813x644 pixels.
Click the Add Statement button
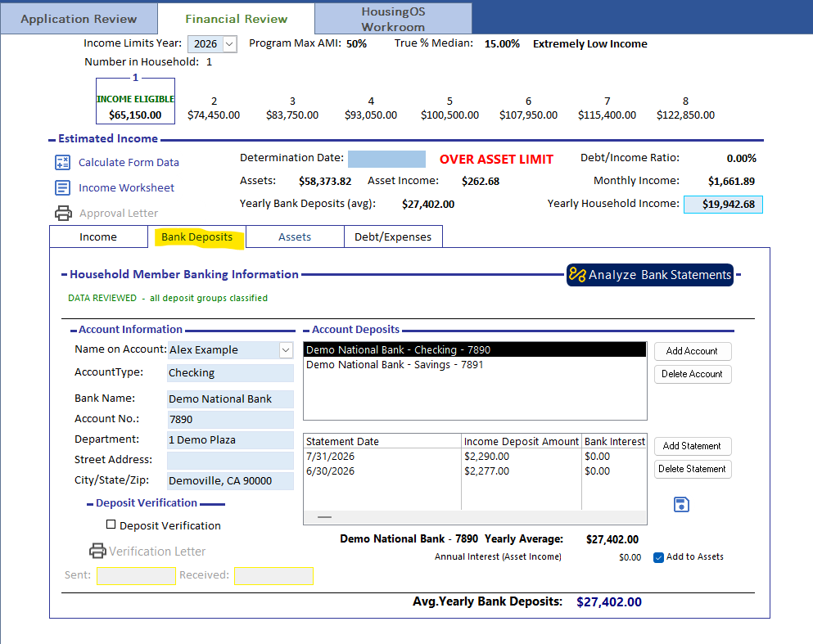tap(693, 446)
